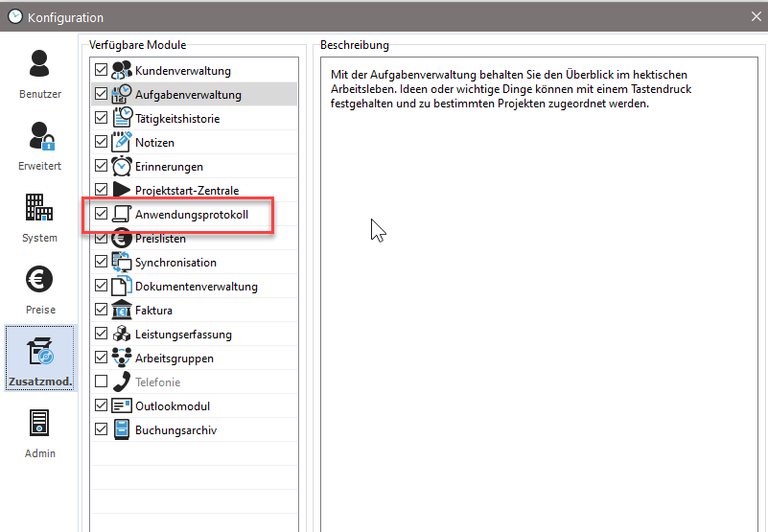The image size is (768, 532).
Task: Disable the Outlookmodul checkbox
Action: tap(101, 405)
